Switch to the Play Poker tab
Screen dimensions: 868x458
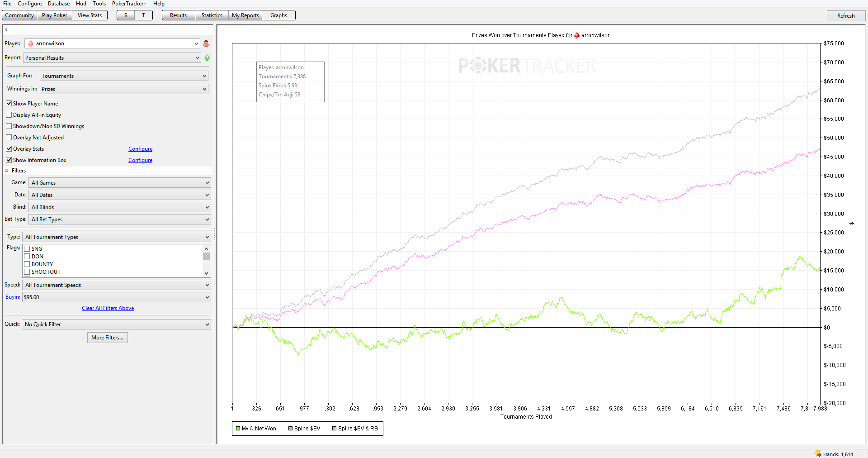[x=54, y=15]
